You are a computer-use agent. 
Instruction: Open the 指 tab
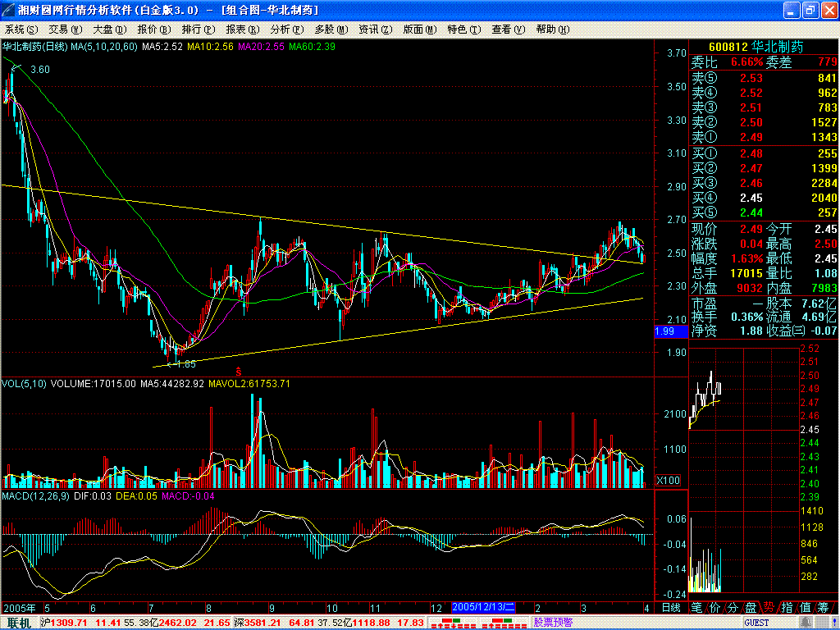786,607
